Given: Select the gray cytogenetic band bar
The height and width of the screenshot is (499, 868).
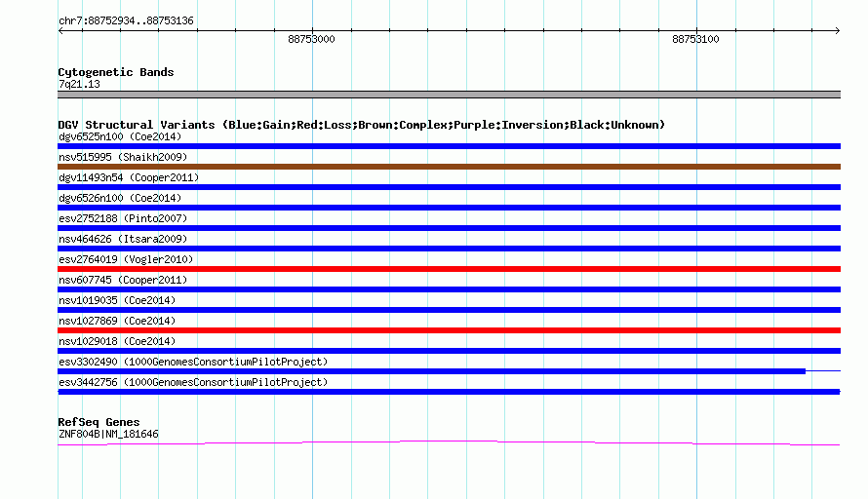Looking at the screenshot, I should click(449, 95).
